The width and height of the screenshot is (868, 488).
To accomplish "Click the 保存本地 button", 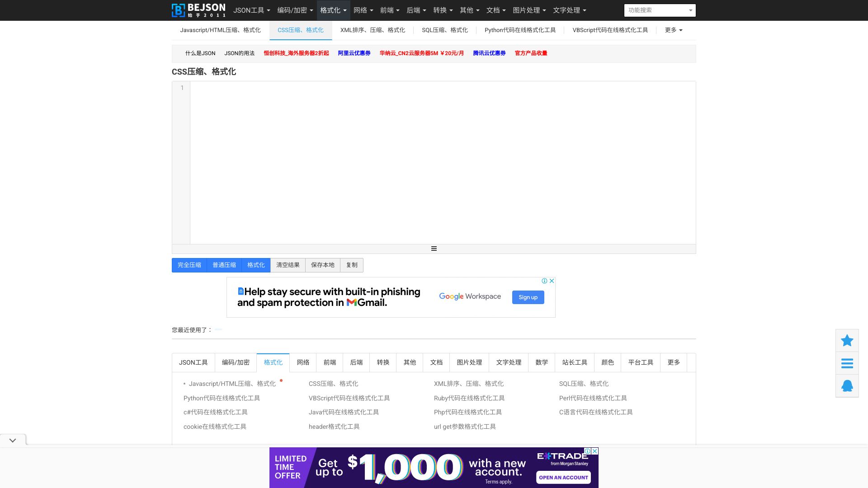I will pyautogui.click(x=323, y=265).
